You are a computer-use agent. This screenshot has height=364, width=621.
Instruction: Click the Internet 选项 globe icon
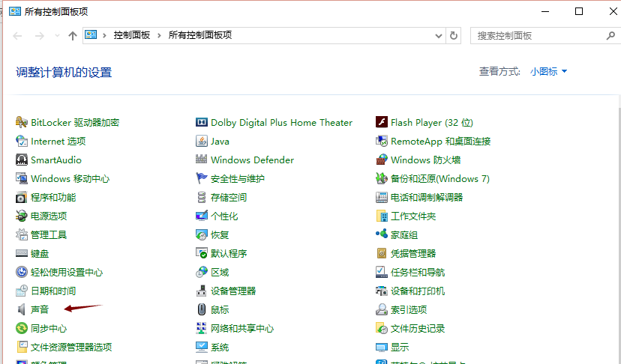(22, 141)
